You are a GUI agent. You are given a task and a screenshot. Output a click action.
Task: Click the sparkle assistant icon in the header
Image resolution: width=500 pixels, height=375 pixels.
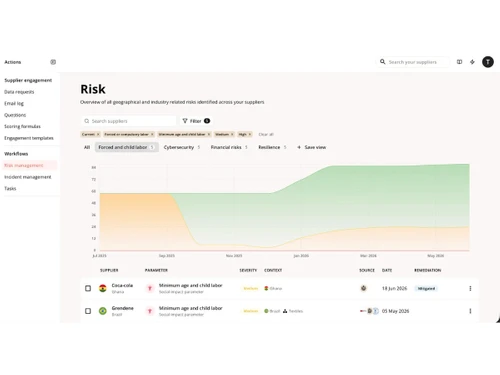(x=472, y=62)
